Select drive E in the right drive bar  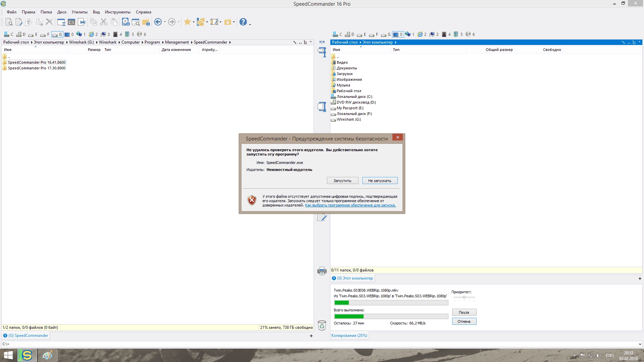pos(362,34)
